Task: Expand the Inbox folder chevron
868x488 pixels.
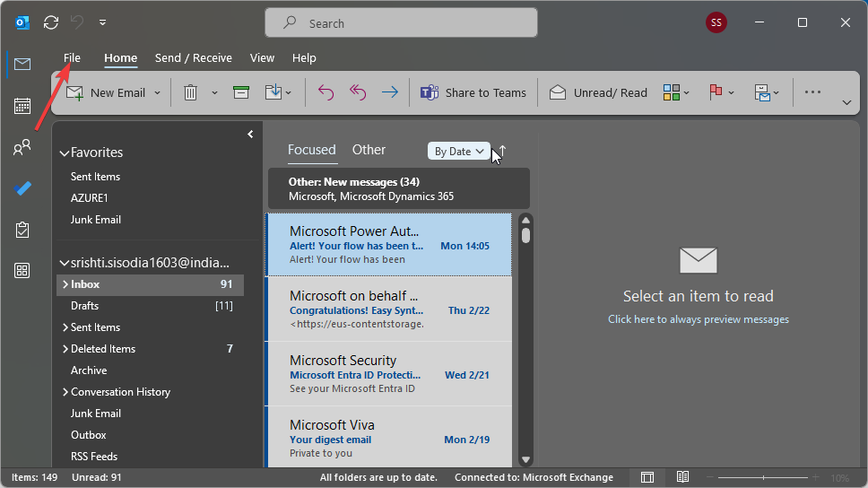Action: click(x=65, y=284)
